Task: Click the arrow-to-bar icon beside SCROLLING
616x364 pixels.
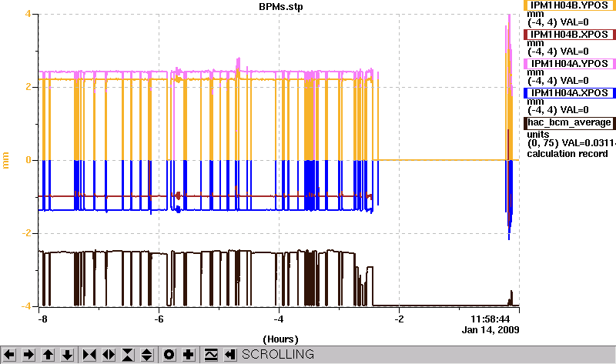Action: point(230,355)
